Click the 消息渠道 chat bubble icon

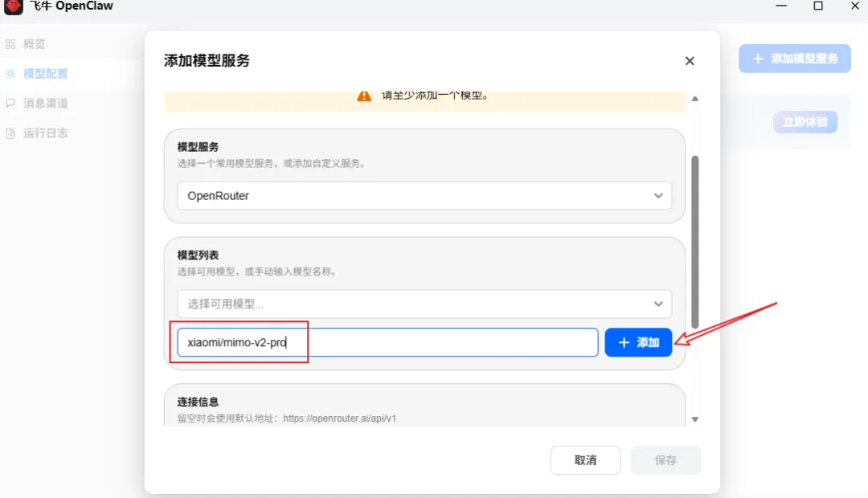tap(10, 104)
